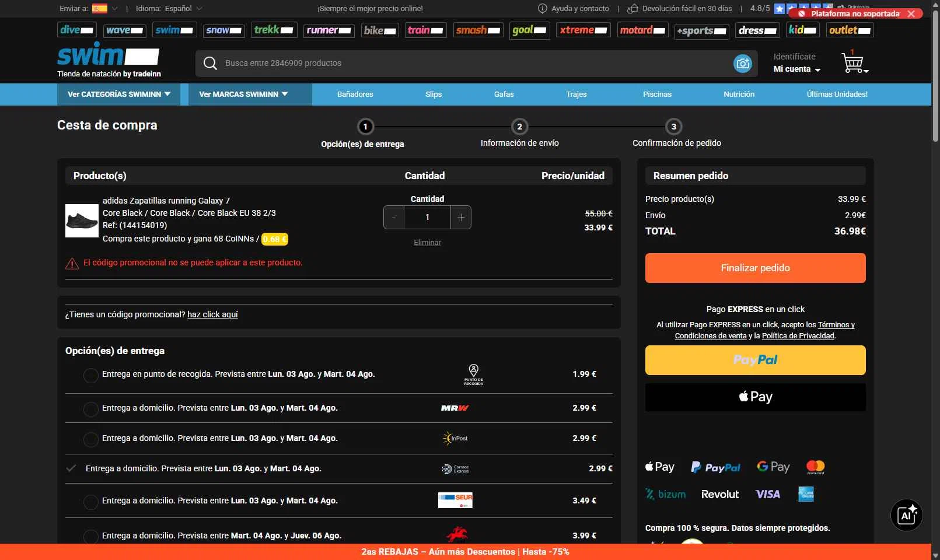Click haz click aquí promo code link
Viewport: 940px width, 560px height.
[x=212, y=314]
